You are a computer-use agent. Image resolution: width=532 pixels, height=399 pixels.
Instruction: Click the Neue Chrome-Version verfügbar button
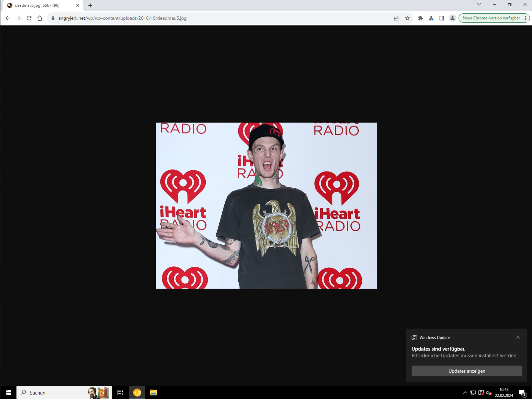(491, 18)
